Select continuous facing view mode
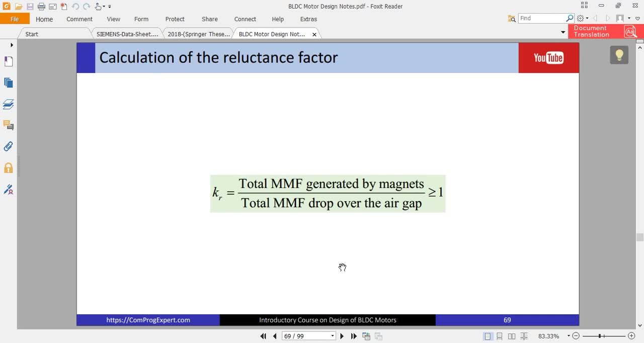The width and height of the screenshot is (644, 343). [x=524, y=336]
